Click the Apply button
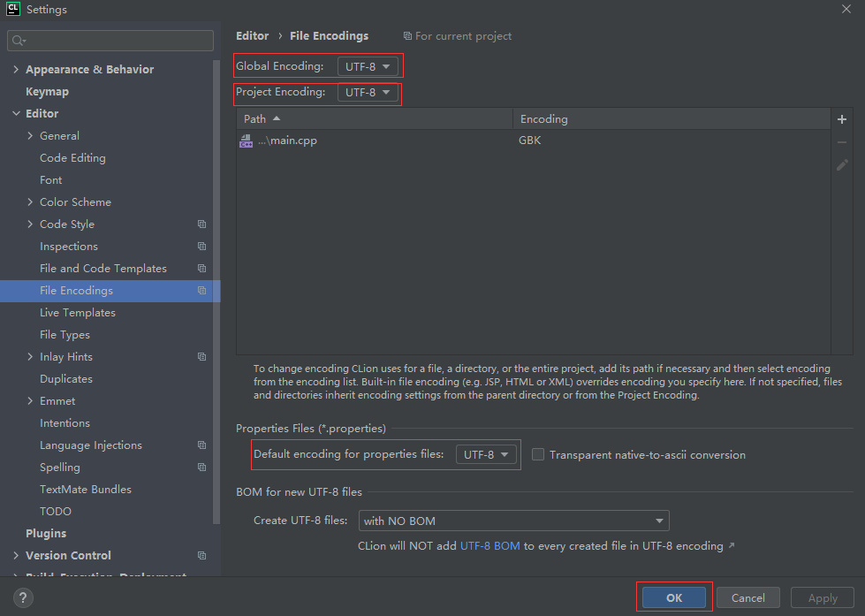Viewport: 865px width, 616px height. [823, 597]
